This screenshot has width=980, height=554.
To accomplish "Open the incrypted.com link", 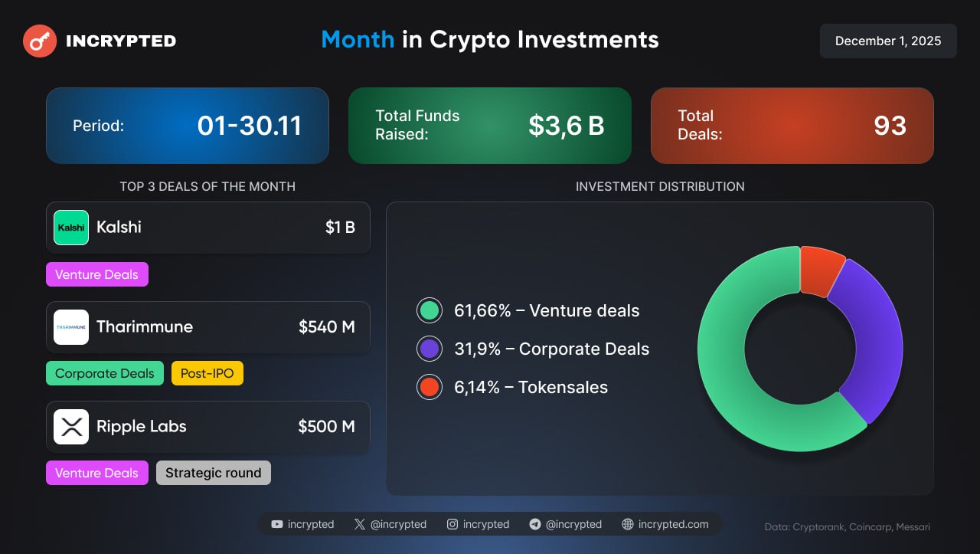I will click(673, 524).
